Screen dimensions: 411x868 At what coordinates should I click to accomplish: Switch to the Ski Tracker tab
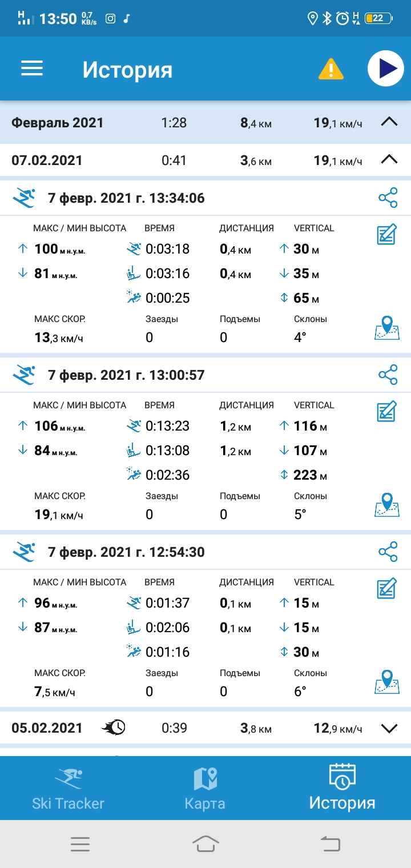click(x=68, y=789)
